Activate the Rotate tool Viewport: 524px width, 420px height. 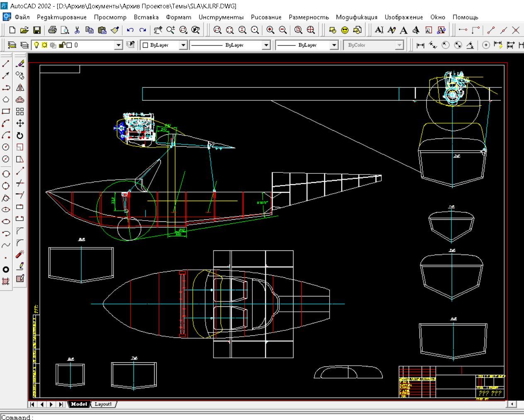click(x=19, y=136)
